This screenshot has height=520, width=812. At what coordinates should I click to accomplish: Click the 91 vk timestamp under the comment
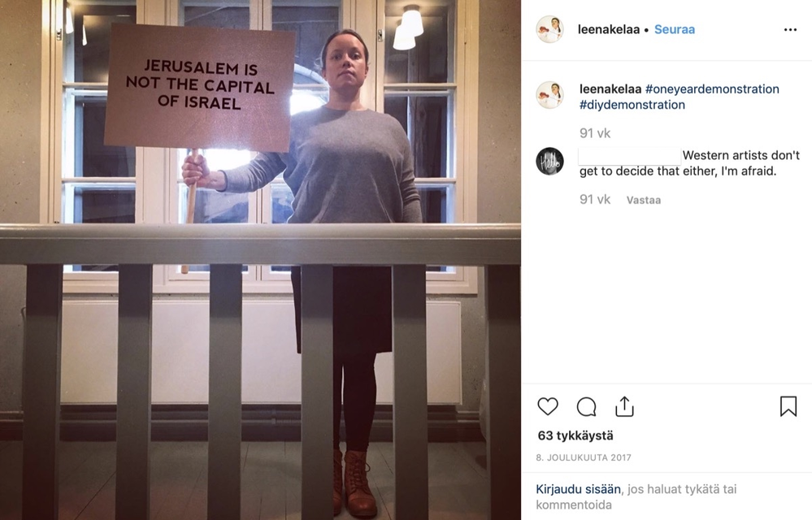pos(595,200)
